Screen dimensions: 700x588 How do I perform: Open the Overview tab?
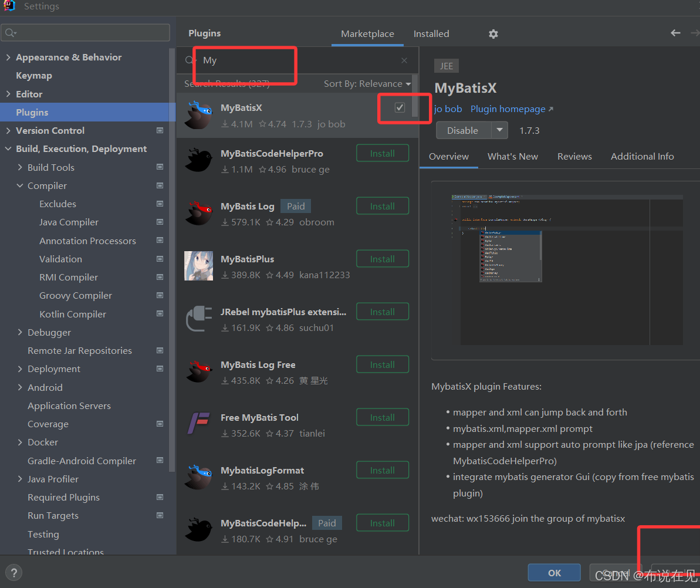click(449, 157)
